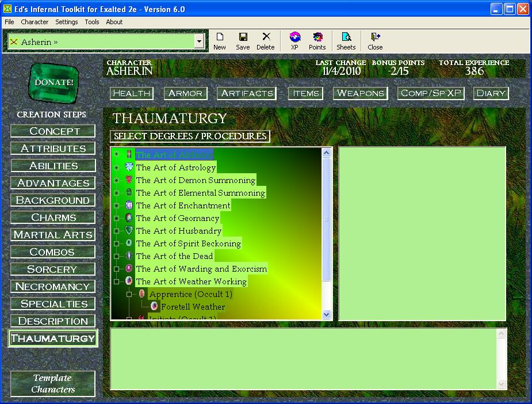
Task: Collapse The Art of Weather Working node
Action: pyautogui.click(x=117, y=281)
